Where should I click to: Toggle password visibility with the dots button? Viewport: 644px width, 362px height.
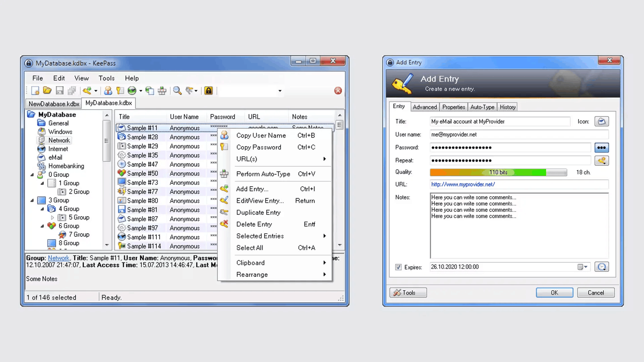pos(602,147)
